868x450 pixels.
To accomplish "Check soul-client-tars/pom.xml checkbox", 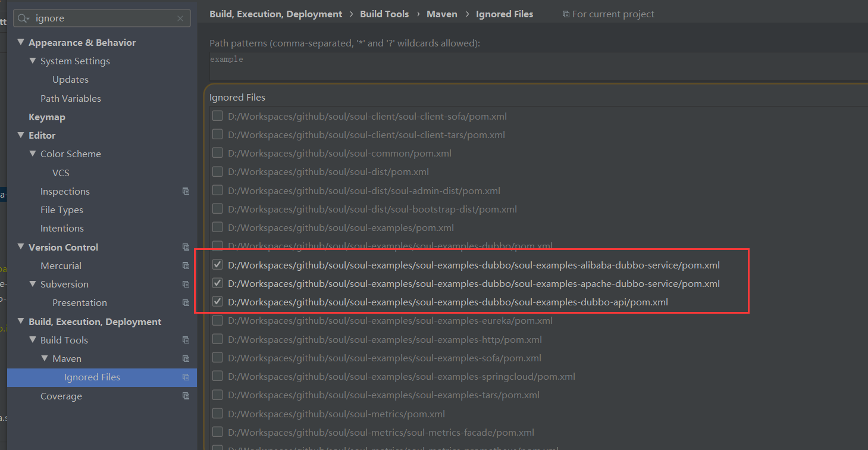I will tap(218, 135).
